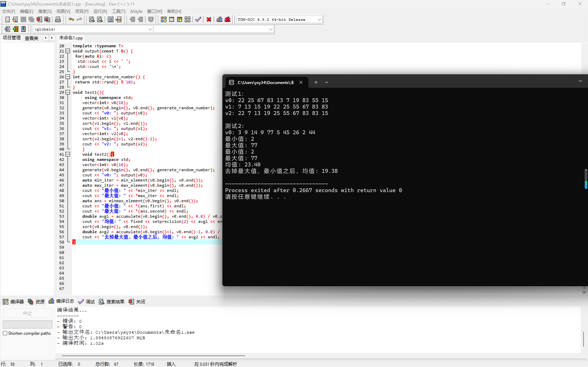Click the Redo arrow icon
Image resolution: width=588 pixels, height=367 pixels.
(x=79, y=20)
